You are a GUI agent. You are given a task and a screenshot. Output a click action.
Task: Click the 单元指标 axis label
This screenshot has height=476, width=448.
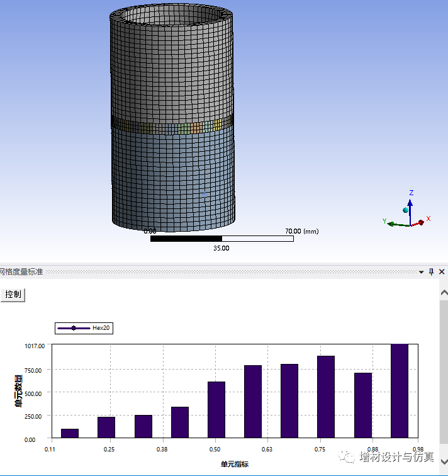click(x=235, y=464)
